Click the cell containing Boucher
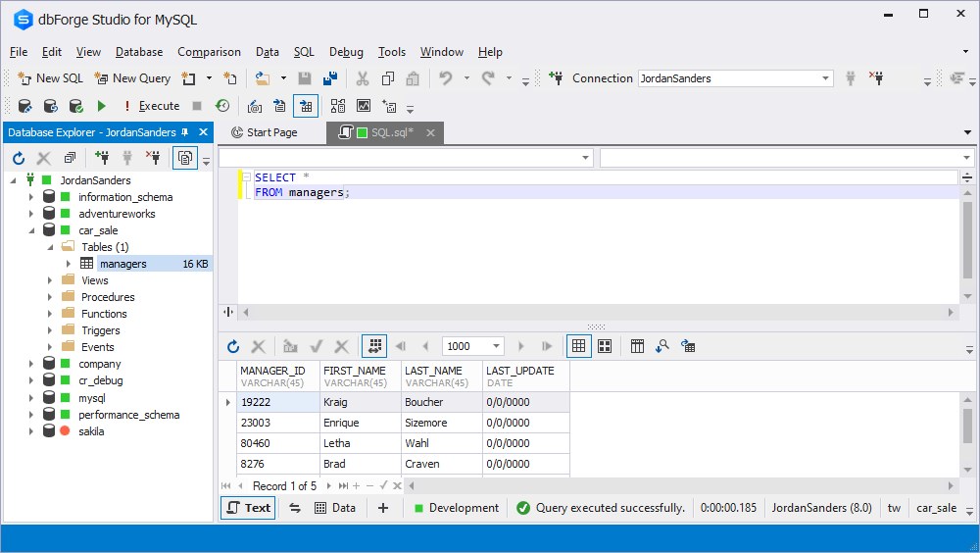The height and width of the screenshot is (553, 980). point(442,402)
